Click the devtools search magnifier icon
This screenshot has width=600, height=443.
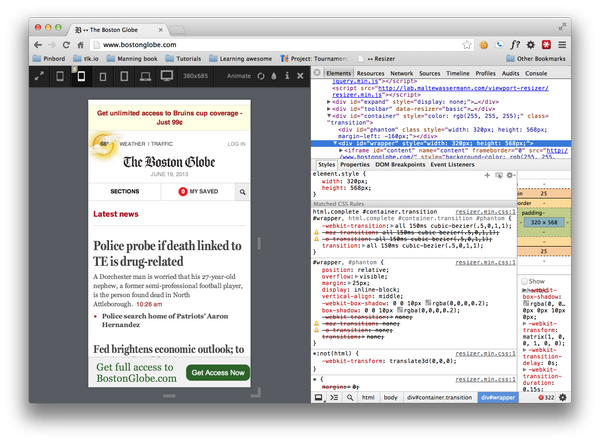350,398
